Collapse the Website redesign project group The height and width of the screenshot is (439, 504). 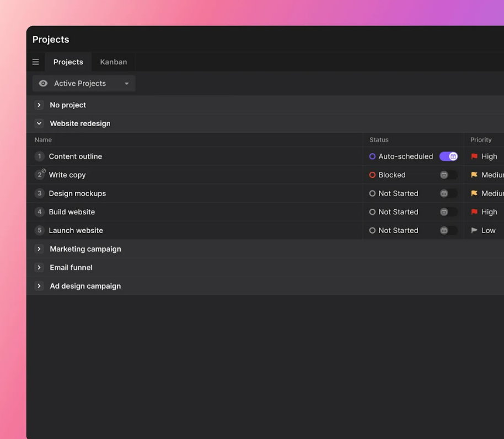click(39, 123)
